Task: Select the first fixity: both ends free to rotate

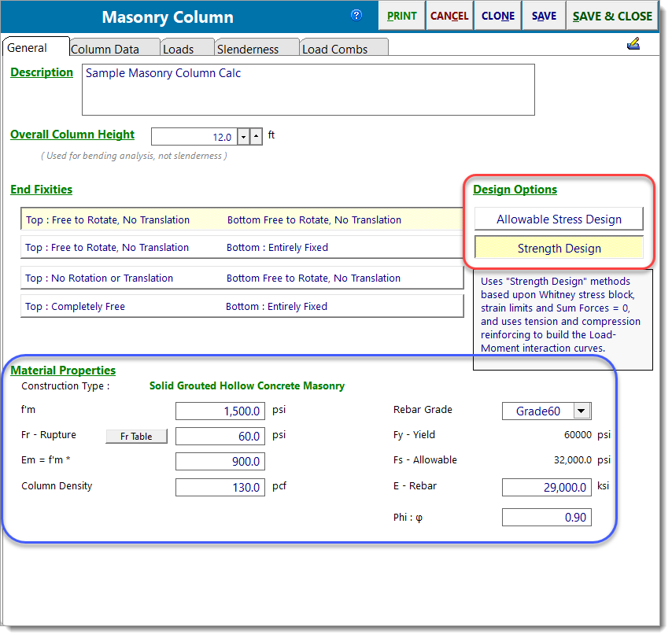Action: tap(242, 219)
